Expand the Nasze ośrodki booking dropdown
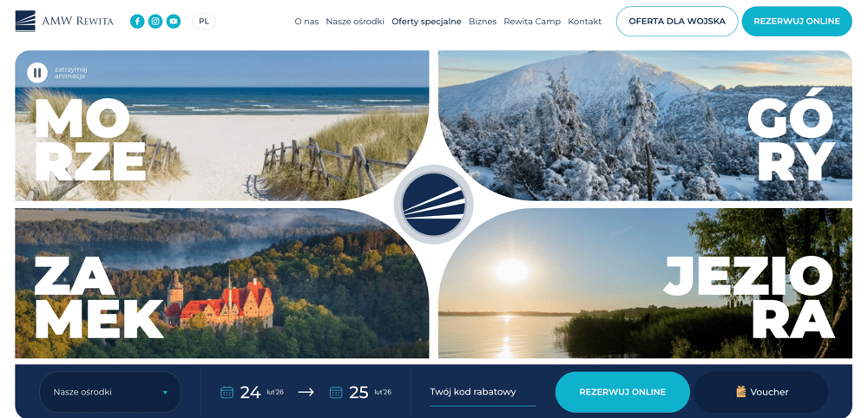This screenshot has width=868, height=418. (x=110, y=392)
